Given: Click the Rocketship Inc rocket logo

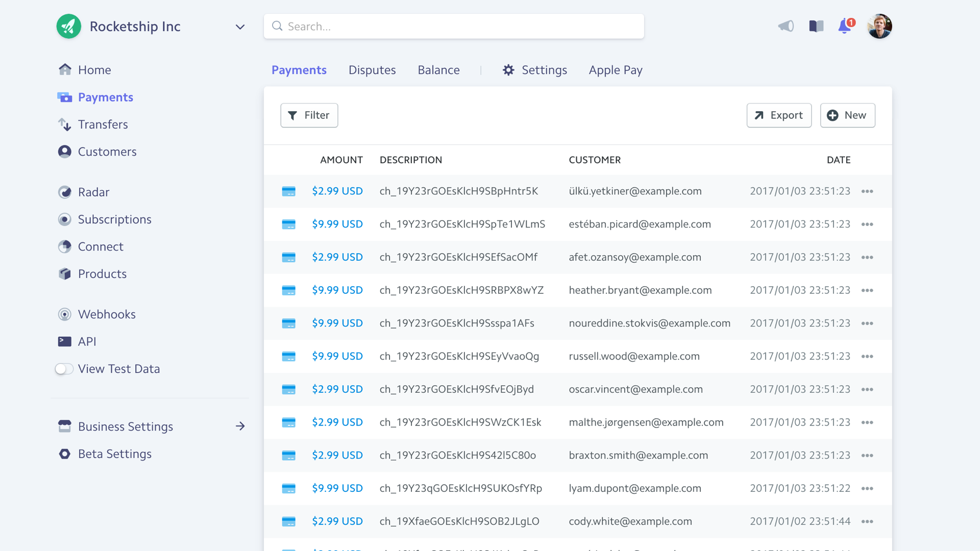Looking at the screenshot, I should pos(69,26).
